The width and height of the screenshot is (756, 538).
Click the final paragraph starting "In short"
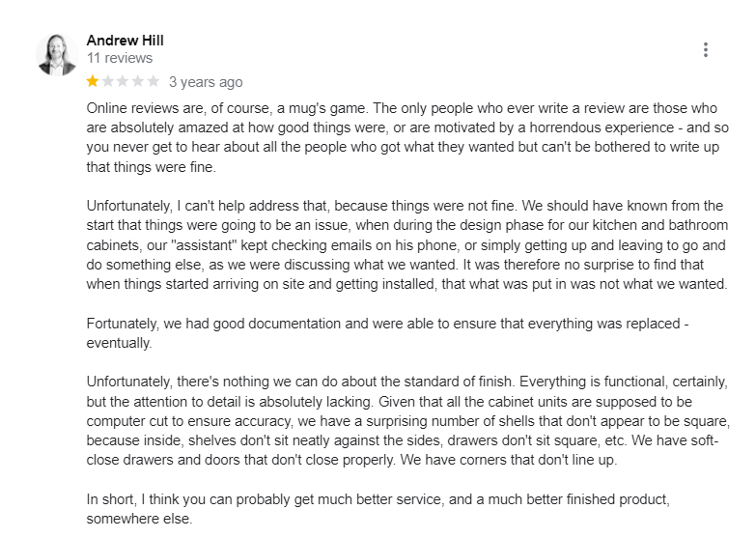click(378, 509)
